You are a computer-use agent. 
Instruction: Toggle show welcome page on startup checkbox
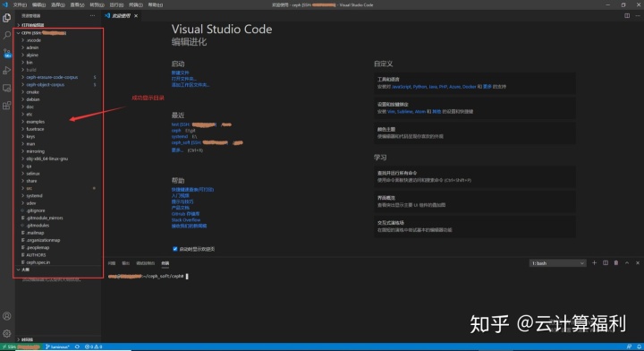point(175,249)
